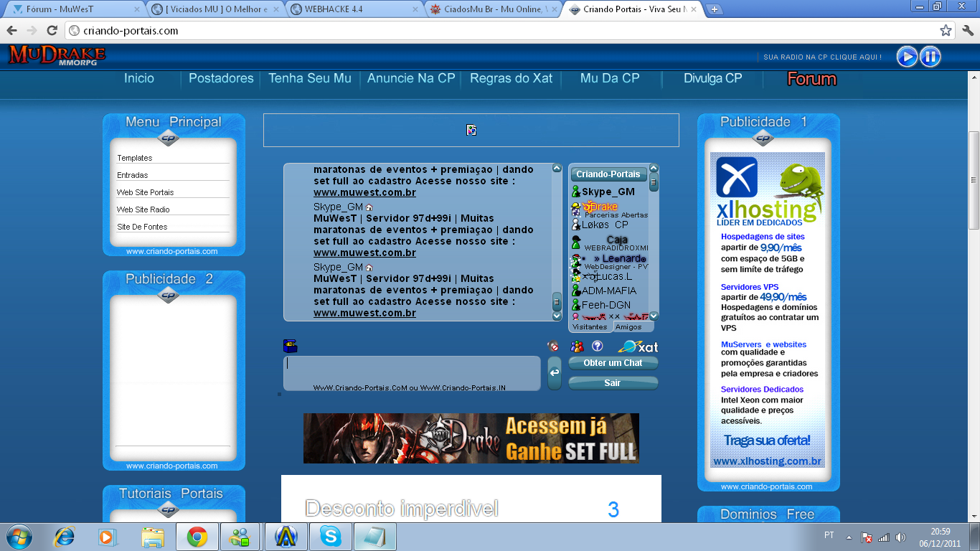Click the Criando-Portais chat group button
The image size is (980, 551).
pyautogui.click(x=608, y=174)
